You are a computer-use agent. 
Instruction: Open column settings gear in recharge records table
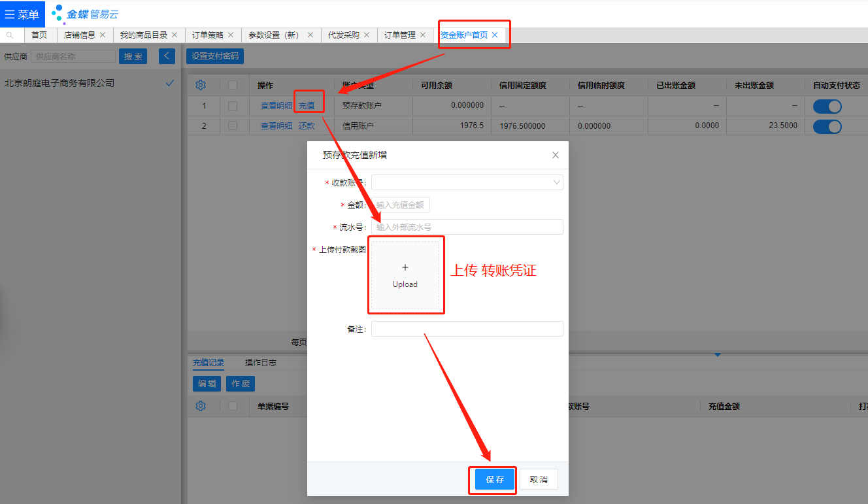click(x=201, y=406)
